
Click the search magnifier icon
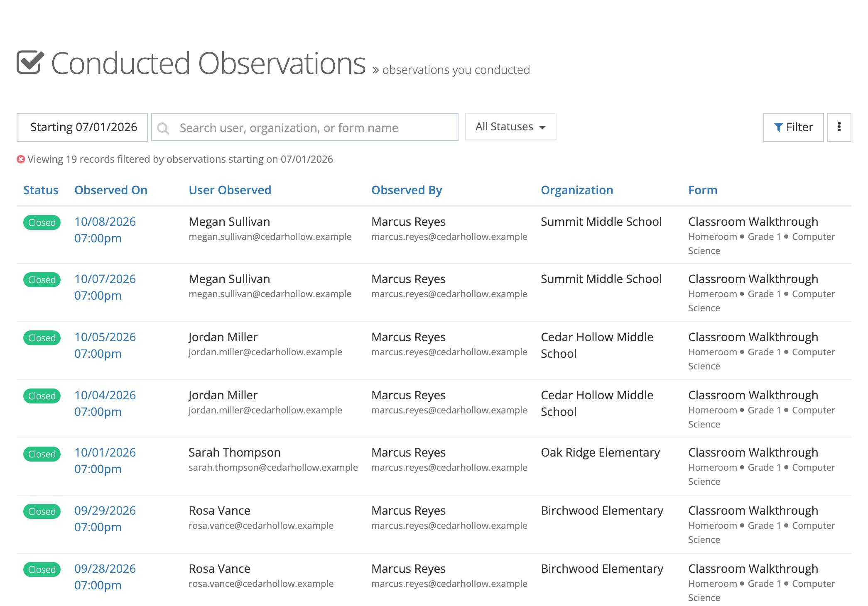tap(163, 128)
